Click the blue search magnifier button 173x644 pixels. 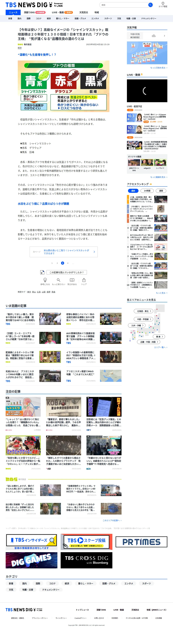(150, 5)
